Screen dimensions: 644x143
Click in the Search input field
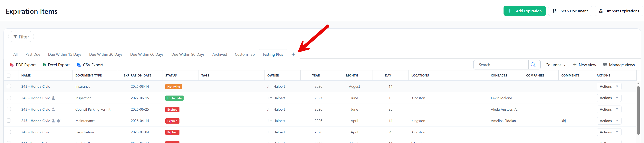tap(501, 65)
